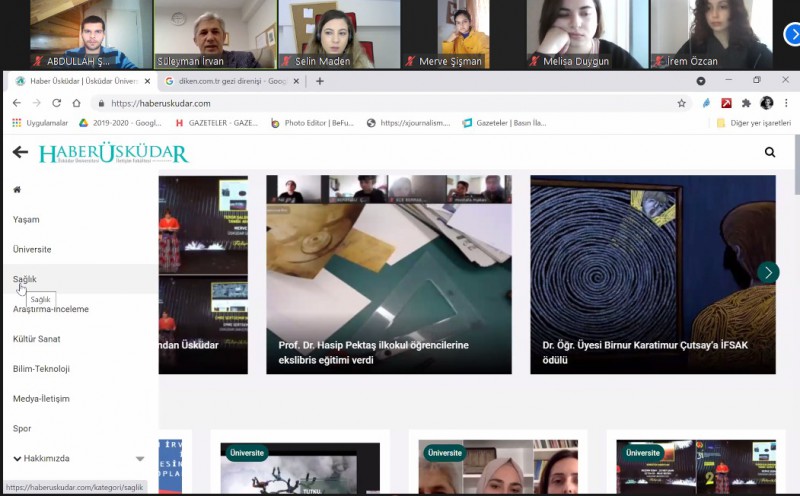Click the home icon in the sidebar menu
This screenshot has width=800, height=496.
click(17, 190)
